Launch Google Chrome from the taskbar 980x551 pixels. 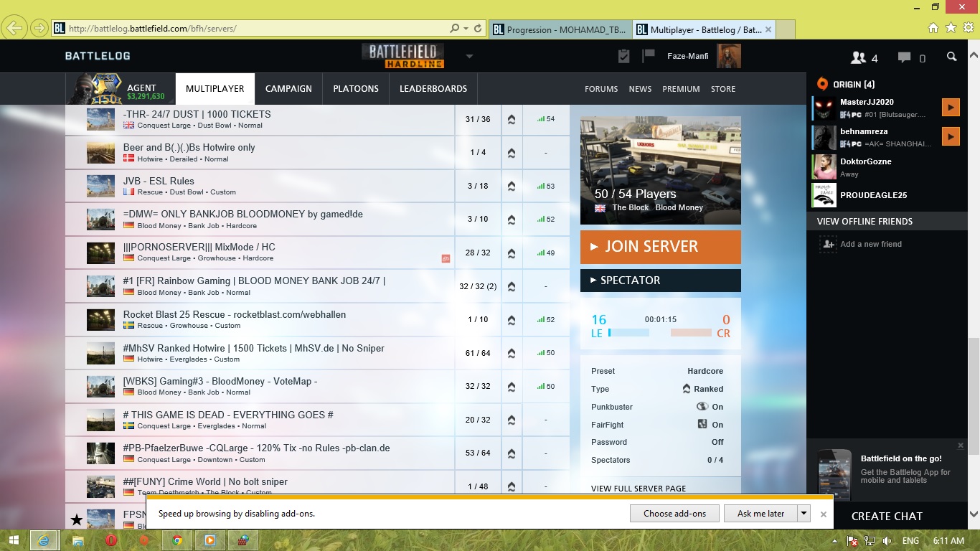(177, 540)
